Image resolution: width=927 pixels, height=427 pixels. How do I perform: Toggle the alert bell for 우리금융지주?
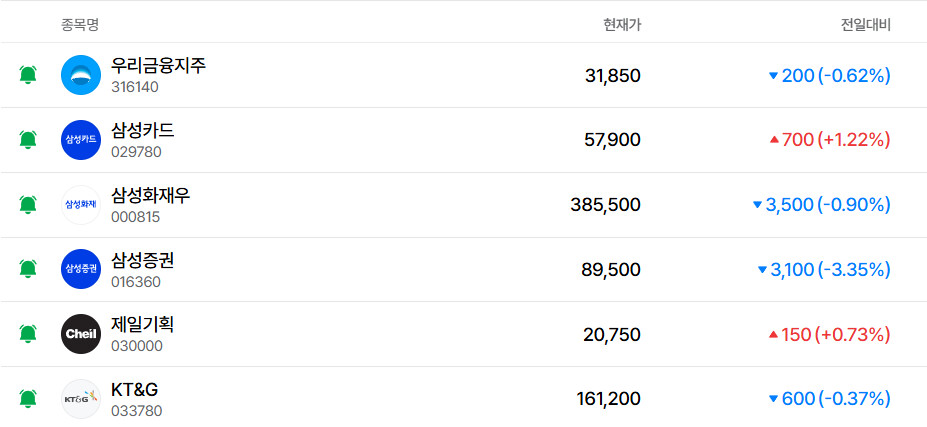point(28,75)
